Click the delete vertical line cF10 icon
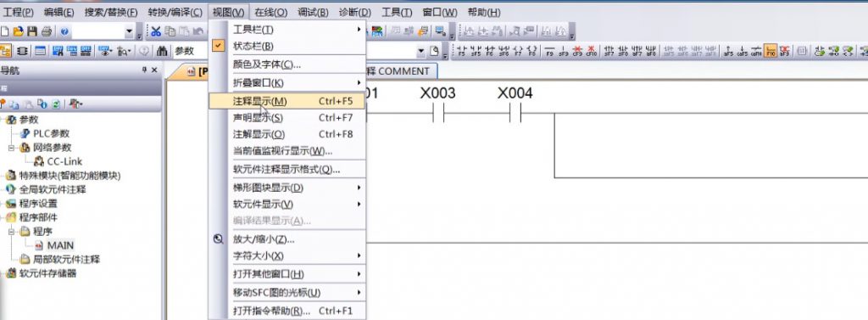 pyautogui.click(x=592, y=52)
